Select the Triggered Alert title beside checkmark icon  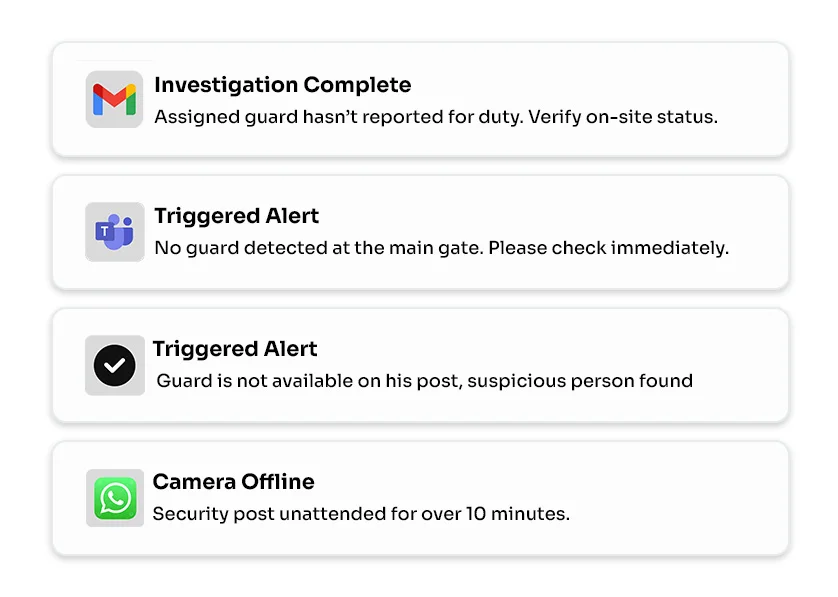(x=235, y=349)
